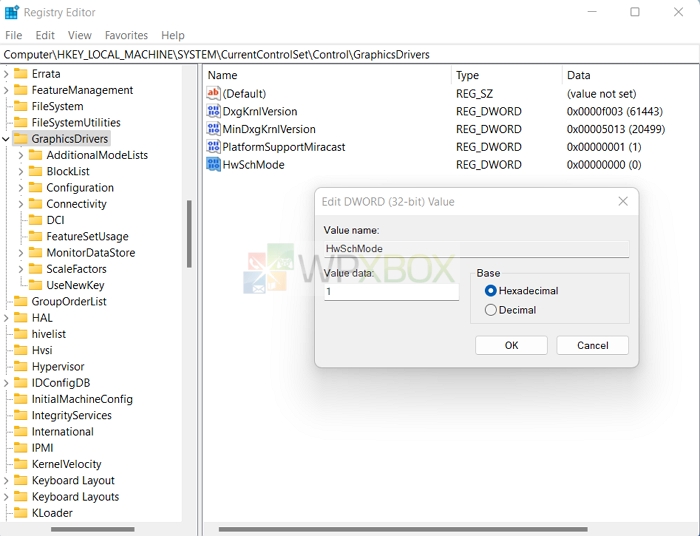Expand the Keyboard Layouts key

click(6, 497)
